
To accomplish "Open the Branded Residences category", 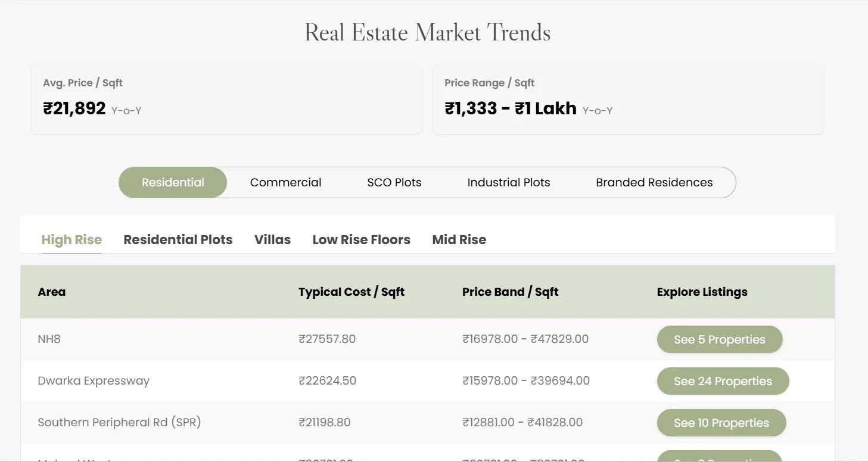I will pos(654,182).
